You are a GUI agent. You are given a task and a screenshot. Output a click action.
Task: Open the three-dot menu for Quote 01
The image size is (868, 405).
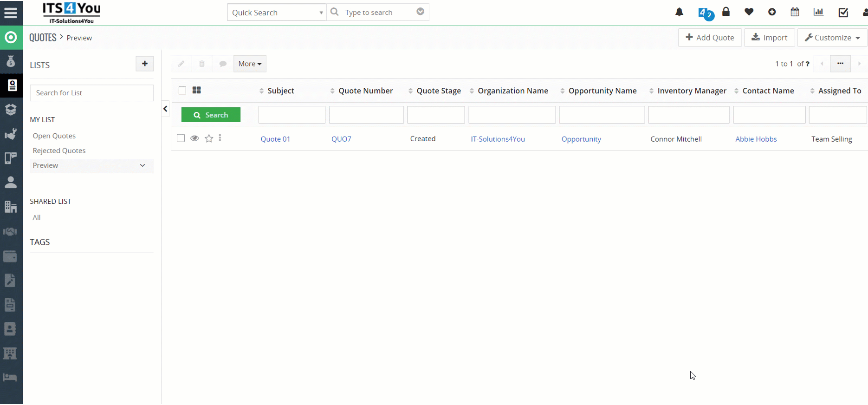coord(220,138)
